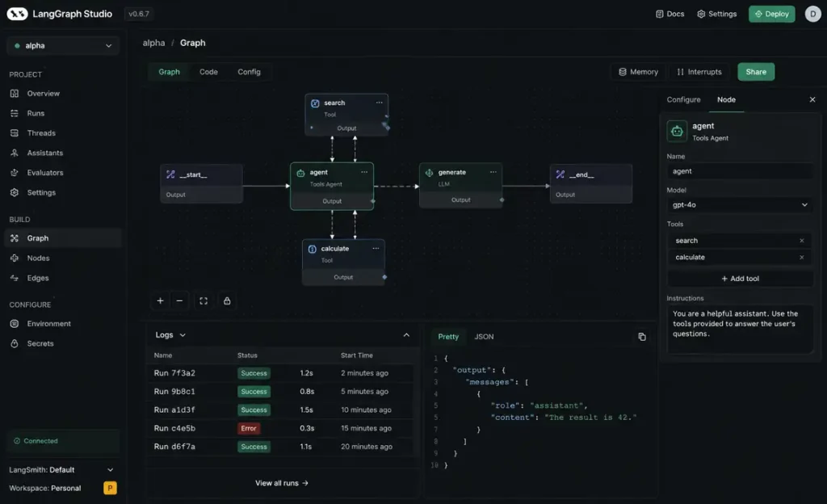Remove the calculate tool
This screenshot has width=827, height=504.
click(802, 258)
